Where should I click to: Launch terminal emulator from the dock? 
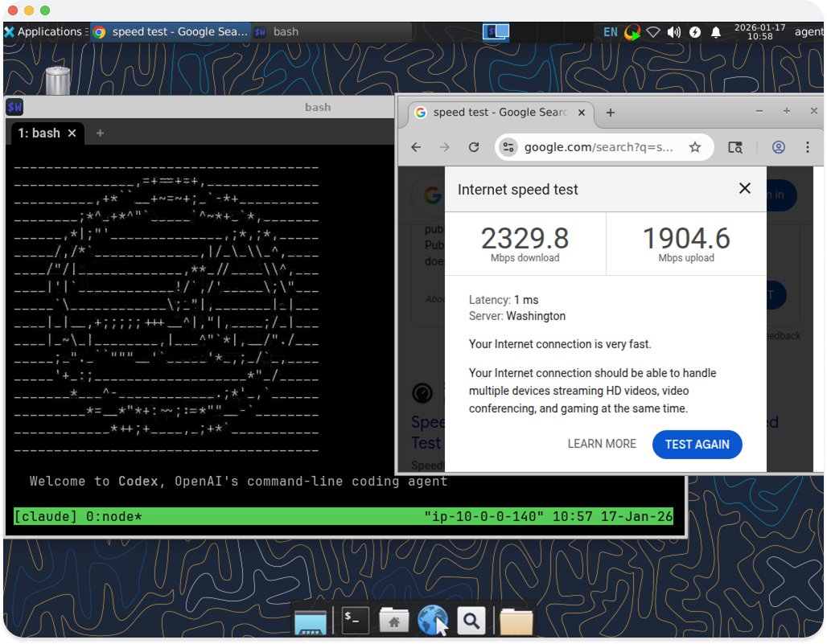click(356, 621)
